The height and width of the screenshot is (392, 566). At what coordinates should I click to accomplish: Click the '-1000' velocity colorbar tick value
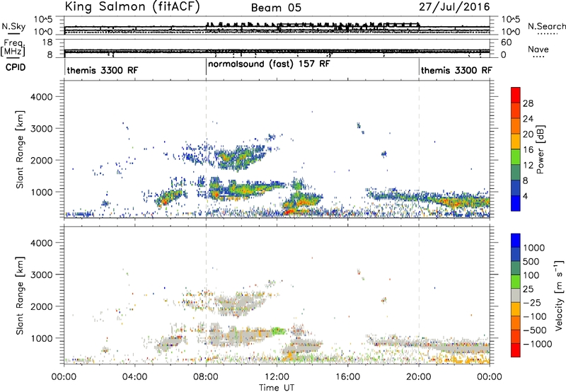tap(537, 344)
